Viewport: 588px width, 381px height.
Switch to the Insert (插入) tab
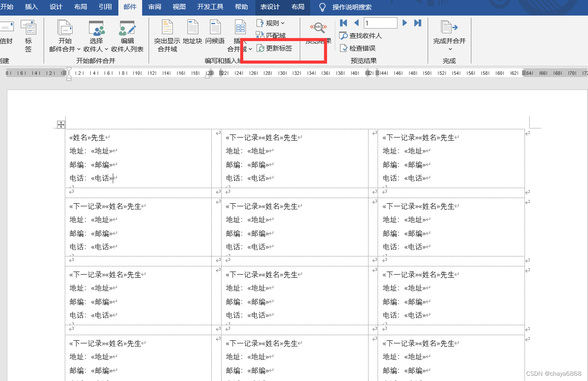[x=32, y=7]
